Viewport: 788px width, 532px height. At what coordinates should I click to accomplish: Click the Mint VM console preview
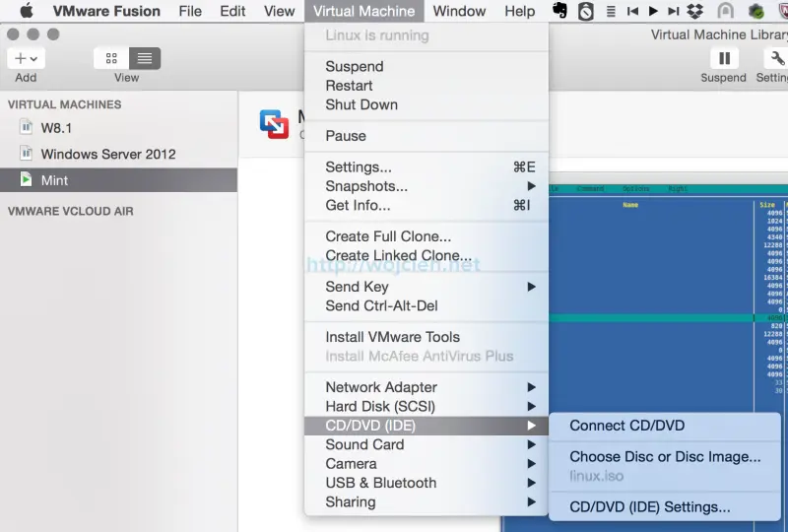pos(669,297)
